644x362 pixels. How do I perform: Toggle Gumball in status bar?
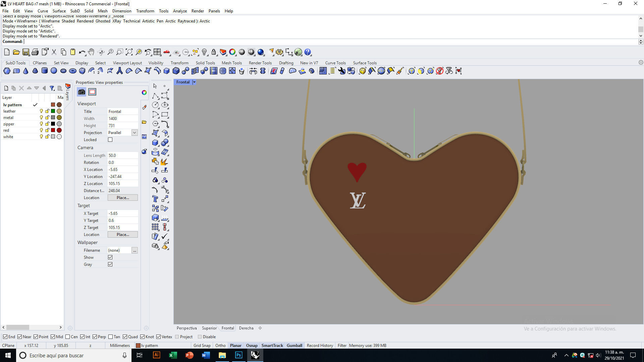click(x=294, y=346)
